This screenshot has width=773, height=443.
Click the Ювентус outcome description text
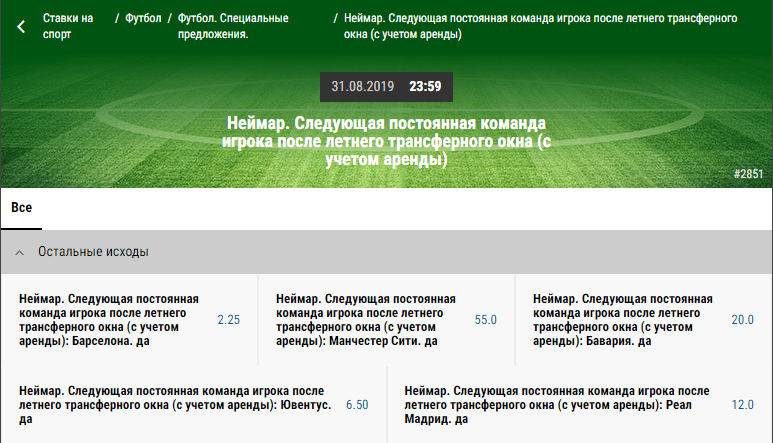[x=175, y=405]
